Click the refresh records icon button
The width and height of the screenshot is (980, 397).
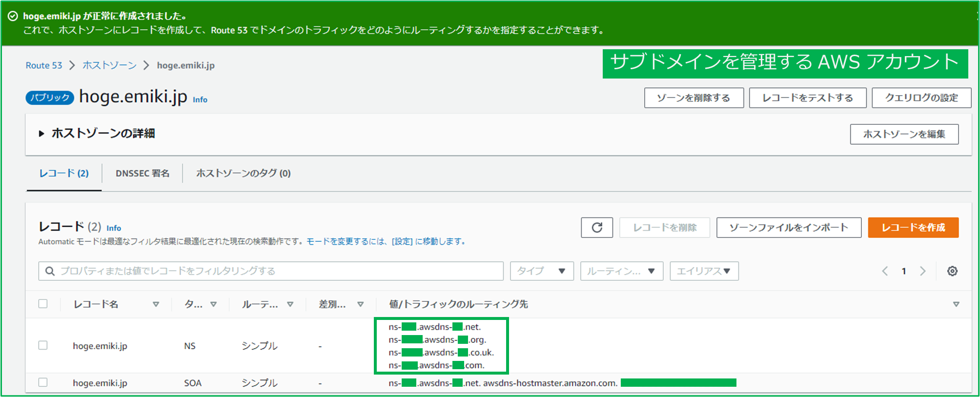pyautogui.click(x=596, y=228)
